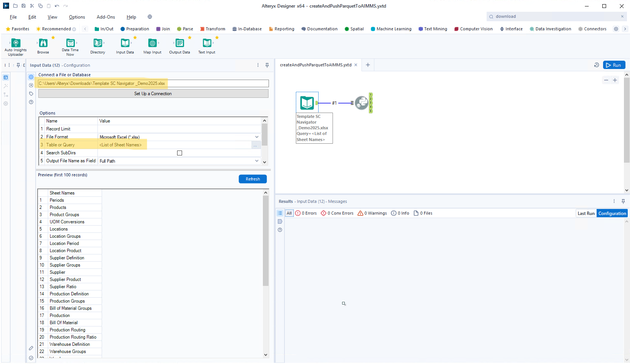Image resolution: width=630 pixels, height=364 pixels.
Task: Zoom in the canvas with plus
Action: pos(615,80)
